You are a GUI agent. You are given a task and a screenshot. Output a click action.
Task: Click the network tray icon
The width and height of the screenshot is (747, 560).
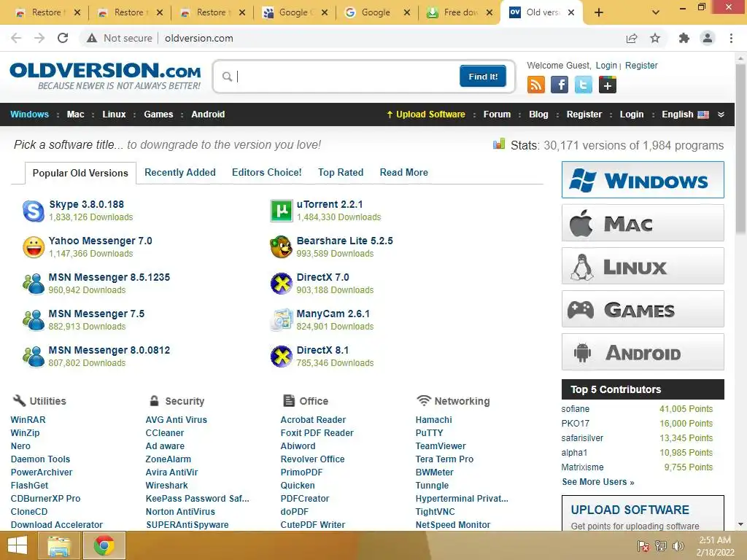click(x=661, y=545)
